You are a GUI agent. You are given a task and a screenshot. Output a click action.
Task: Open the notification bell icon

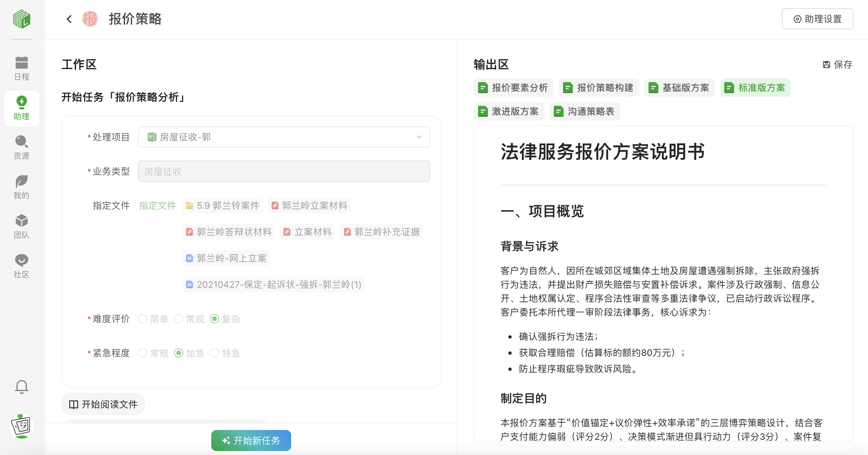pos(22,387)
